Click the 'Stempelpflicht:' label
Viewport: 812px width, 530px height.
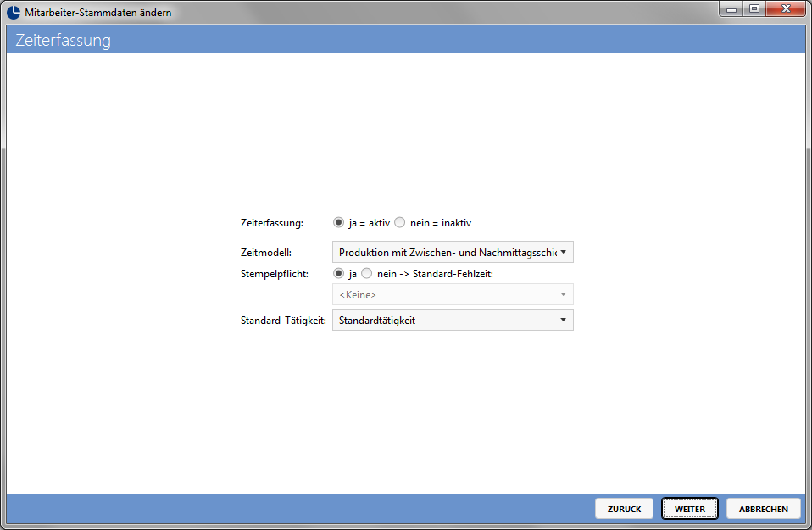(275, 274)
